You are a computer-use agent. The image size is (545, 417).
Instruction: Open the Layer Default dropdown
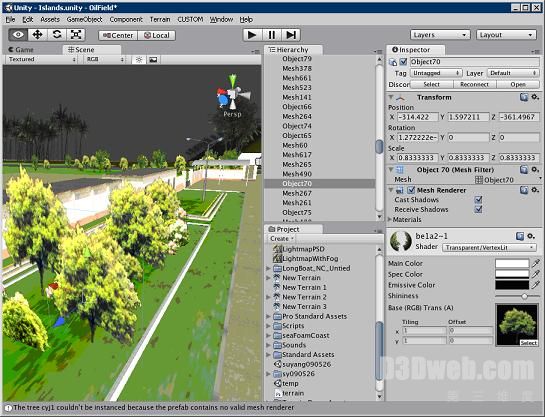click(x=513, y=73)
